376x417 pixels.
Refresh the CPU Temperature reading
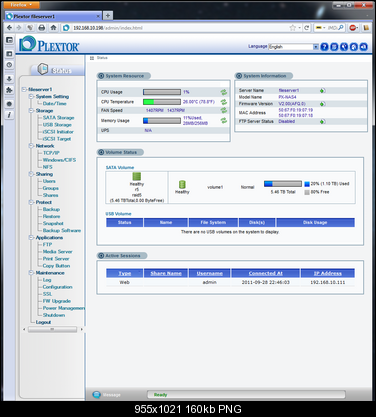[224, 102]
